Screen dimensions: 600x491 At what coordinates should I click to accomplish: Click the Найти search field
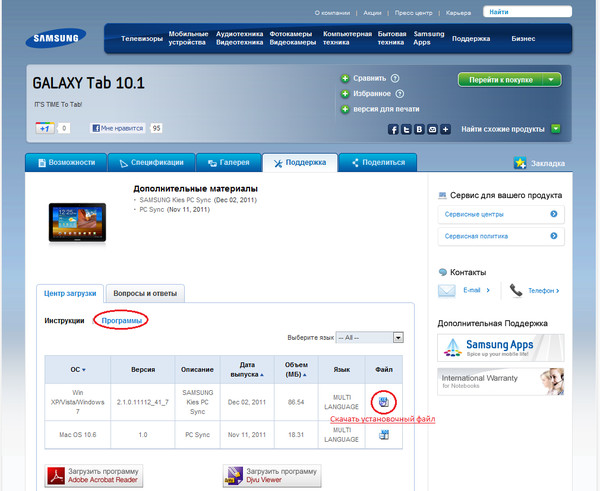[527, 11]
